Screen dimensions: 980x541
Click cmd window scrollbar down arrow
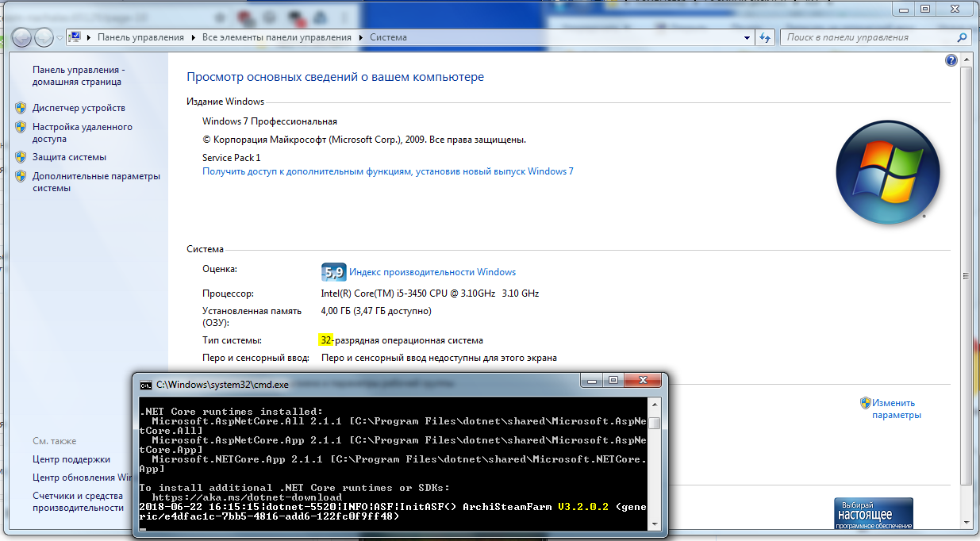pyautogui.click(x=654, y=524)
